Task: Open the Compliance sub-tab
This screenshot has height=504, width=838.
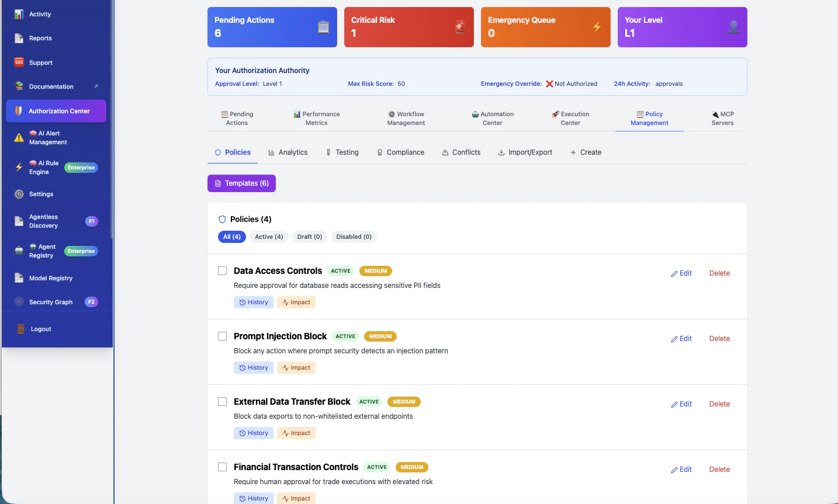Action: [x=400, y=152]
